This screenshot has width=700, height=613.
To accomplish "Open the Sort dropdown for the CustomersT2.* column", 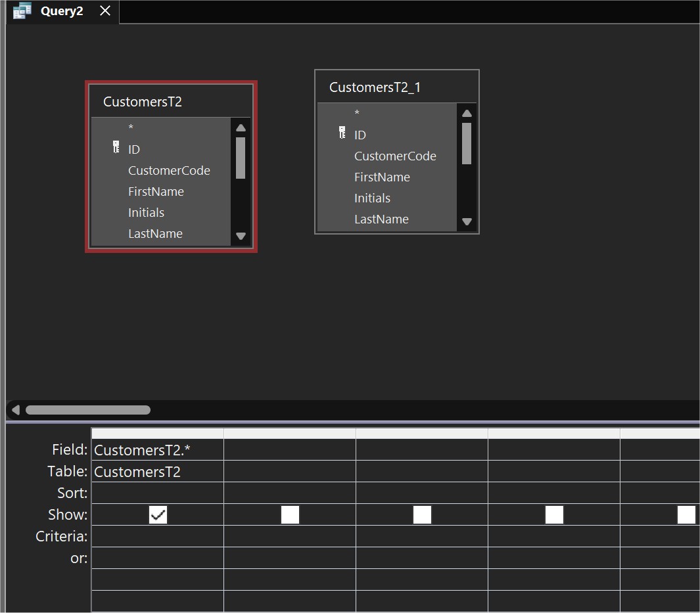I will point(157,493).
